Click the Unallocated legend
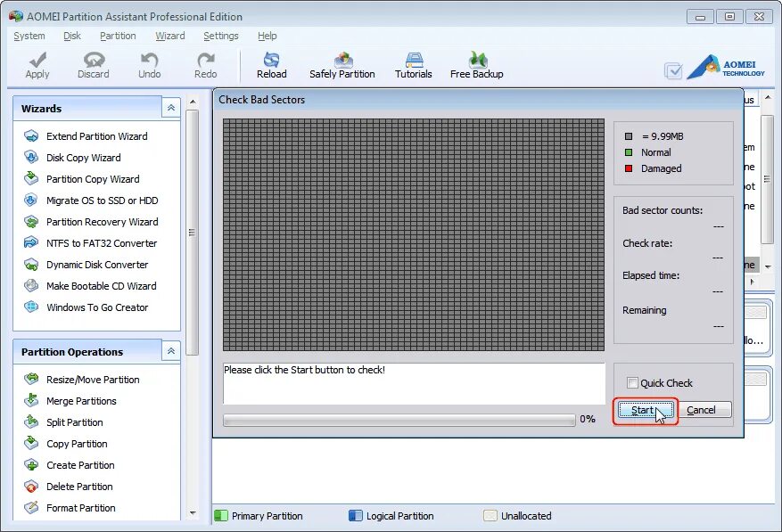Image resolution: width=782 pixels, height=532 pixels. coord(518,516)
